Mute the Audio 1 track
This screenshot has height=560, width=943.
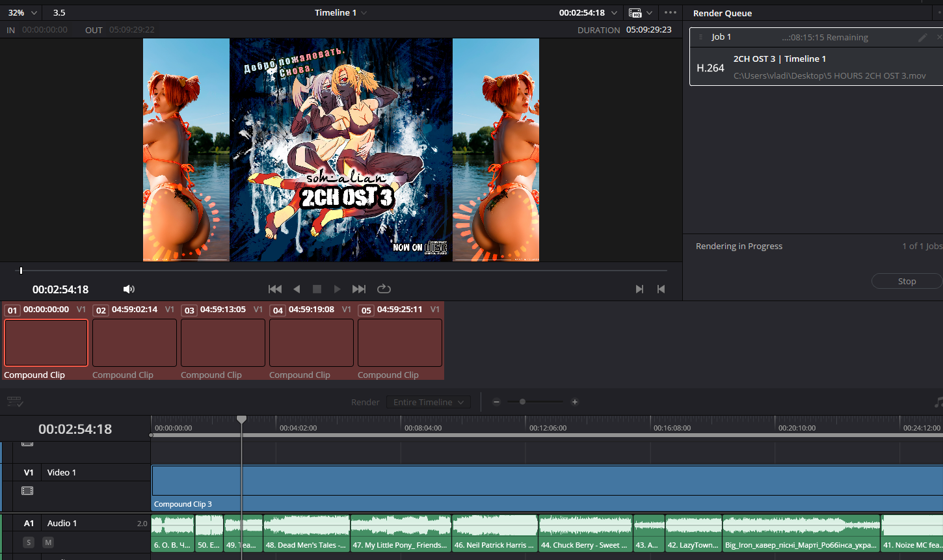[x=48, y=542]
